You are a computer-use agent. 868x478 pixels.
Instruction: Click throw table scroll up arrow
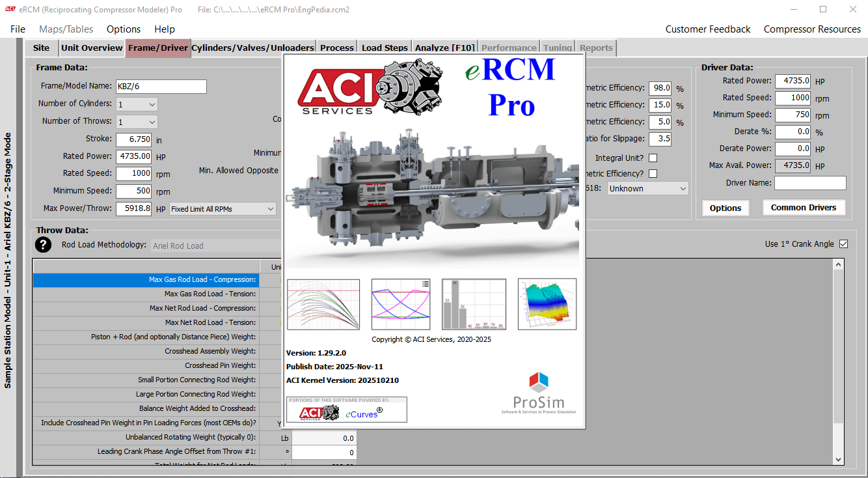coord(839,265)
